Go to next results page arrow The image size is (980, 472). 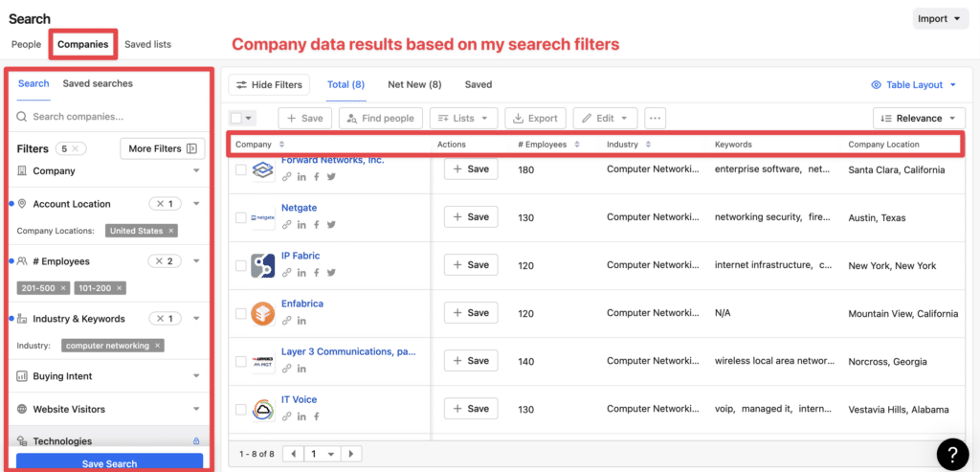351,453
